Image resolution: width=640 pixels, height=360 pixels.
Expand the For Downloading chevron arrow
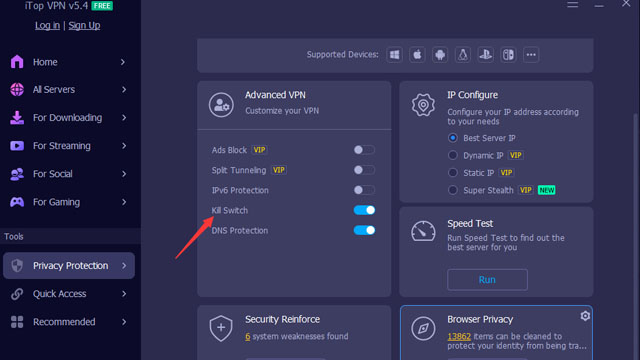click(124, 118)
